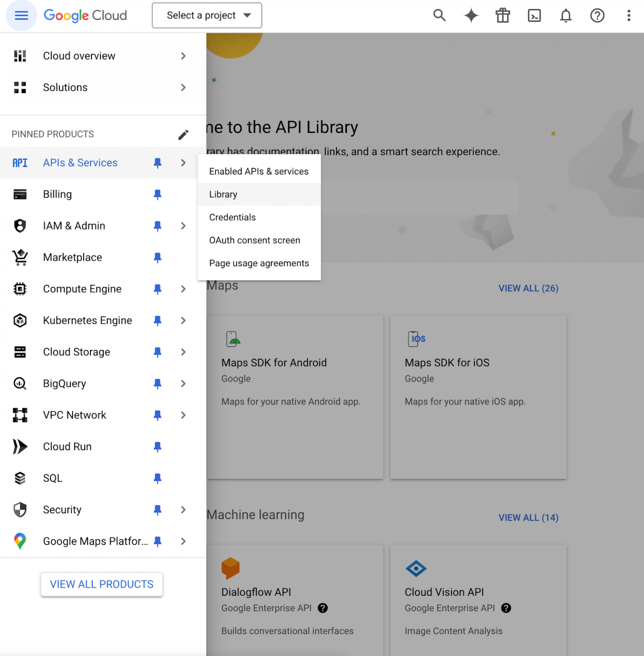
Task: Open the navigation hamburger menu
Action: tap(21, 15)
